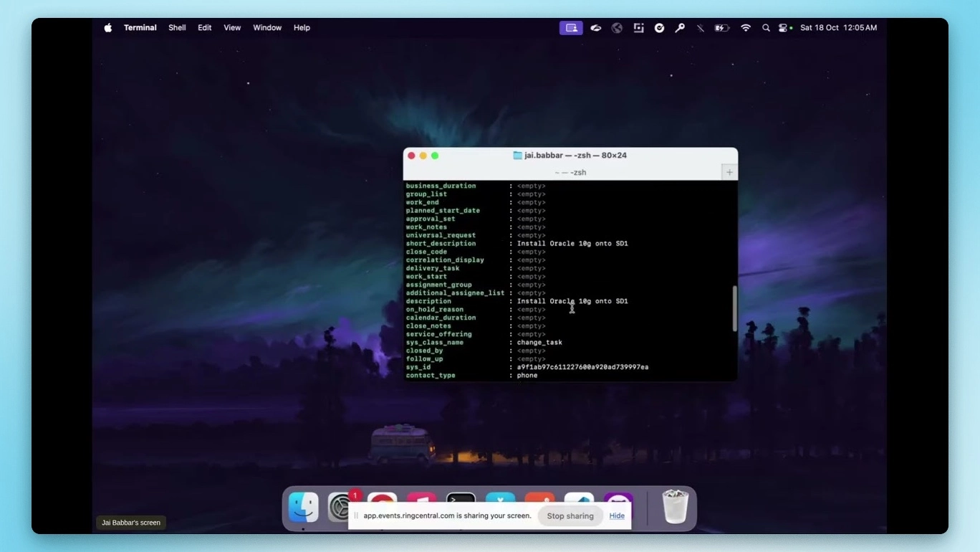Click the globe icon in the menu bar
This screenshot has height=552, width=980.
[x=617, y=27]
